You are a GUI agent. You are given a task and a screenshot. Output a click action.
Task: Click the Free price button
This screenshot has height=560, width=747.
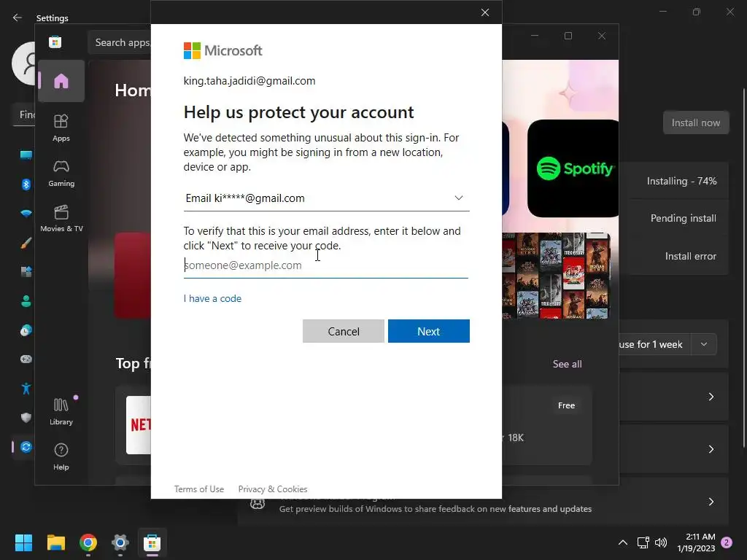click(x=566, y=405)
